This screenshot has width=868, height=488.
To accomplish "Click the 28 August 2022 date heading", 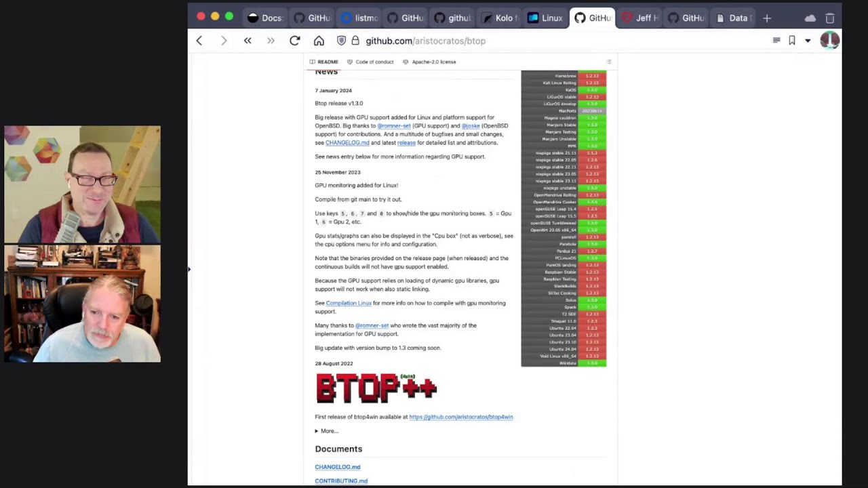I will (334, 363).
